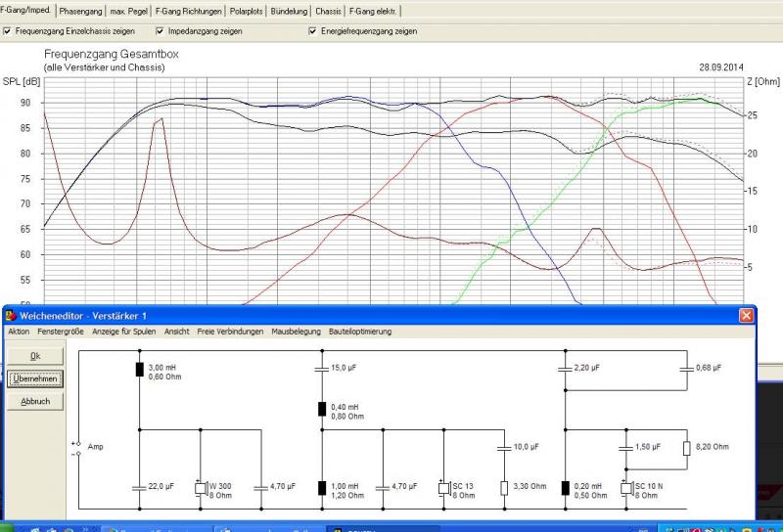Screen dimensions: 783x532
Task: Click the 3,30 Ohm resistor symbol
Action: pyautogui.click(x=503, y=487)
